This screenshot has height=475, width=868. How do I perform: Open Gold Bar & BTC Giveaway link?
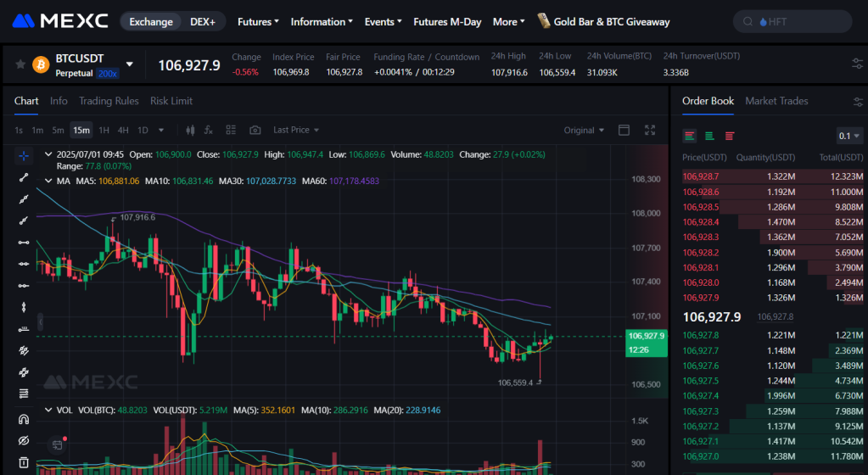(x=603, y=21)
